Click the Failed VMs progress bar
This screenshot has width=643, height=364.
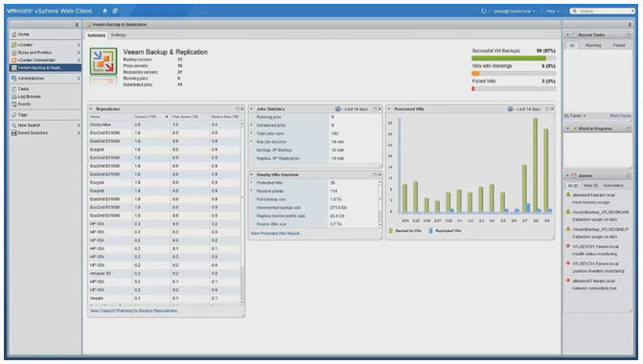[514, 88]
